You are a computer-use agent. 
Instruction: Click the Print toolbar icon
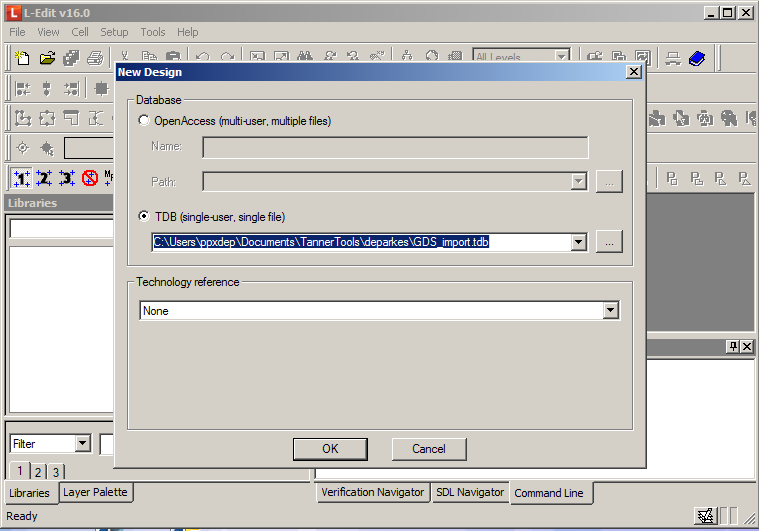(95, 58)
